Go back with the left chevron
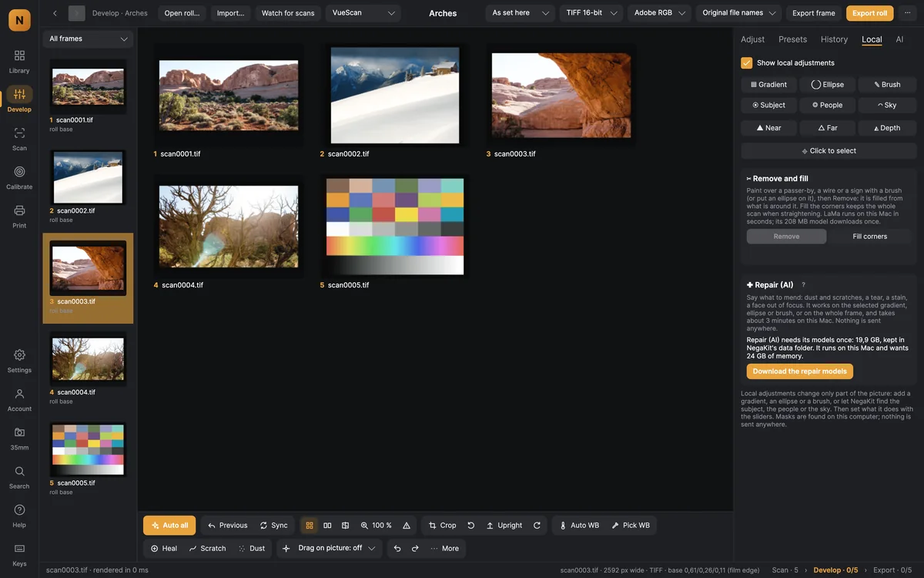Image resolution: width=924 pixels, height=578 pixels. click(55, 13)
